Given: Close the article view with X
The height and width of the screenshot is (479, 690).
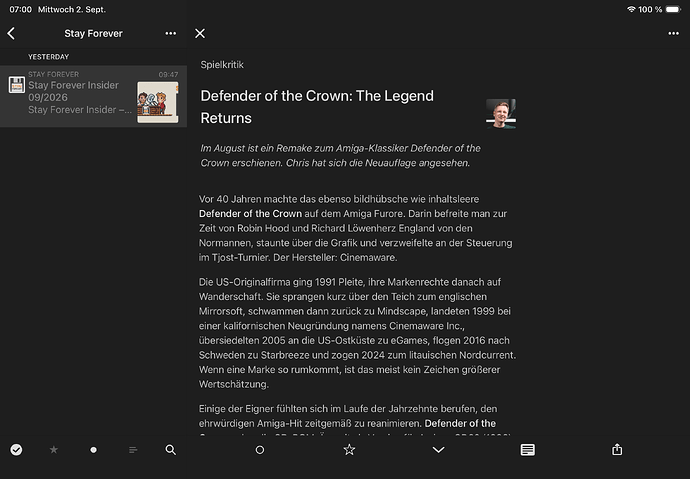Looking at the screenshot, I should (200, 33).
